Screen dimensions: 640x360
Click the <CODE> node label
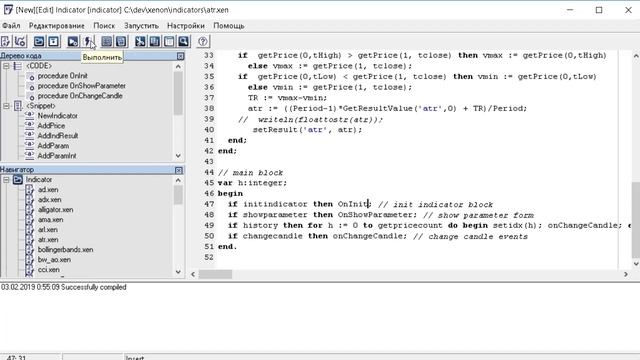click(x=39, y=66)
